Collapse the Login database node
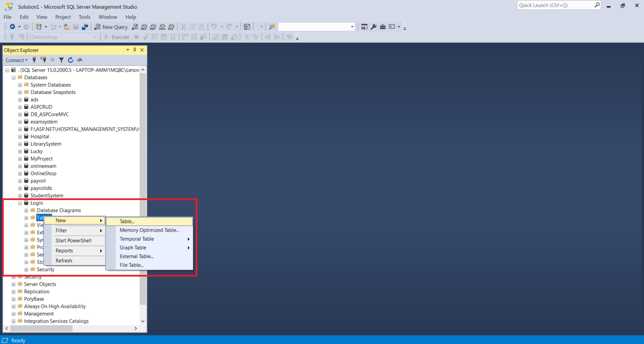Viewport: 644px width, 344px height. (19, 203)
